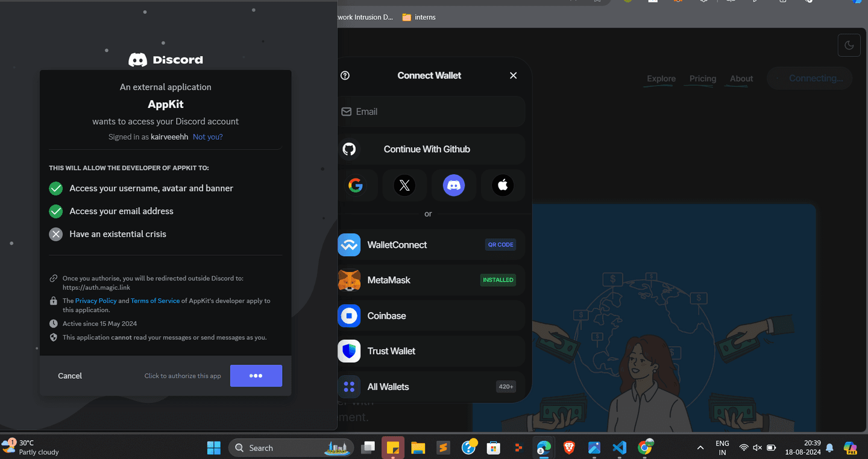868x459 pixels.
Task: Click green check beside username, avatar and banner
Action: [56, 189]
